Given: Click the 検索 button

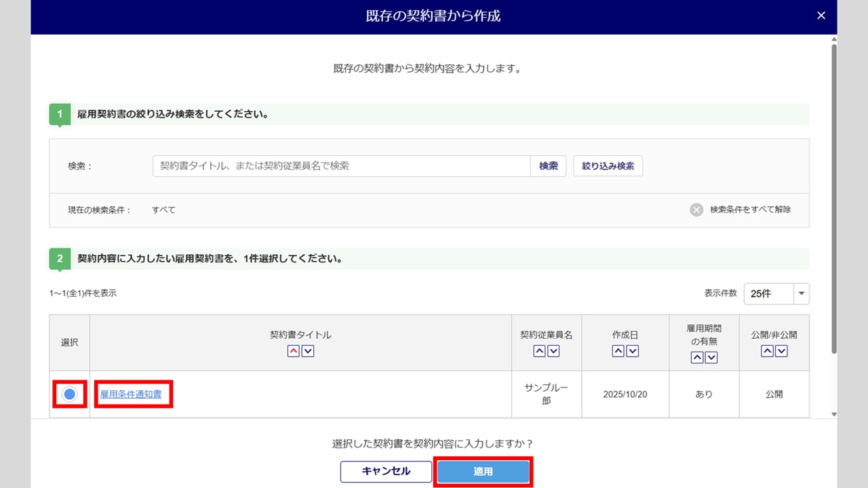Looking at the screenshot, I should (548, 166).
